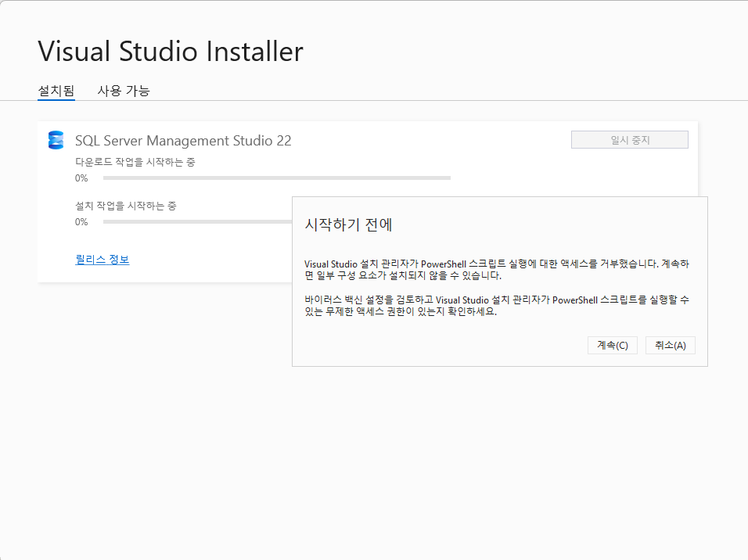Click 취소(A) to cancel the dialog

pos(671,346)
